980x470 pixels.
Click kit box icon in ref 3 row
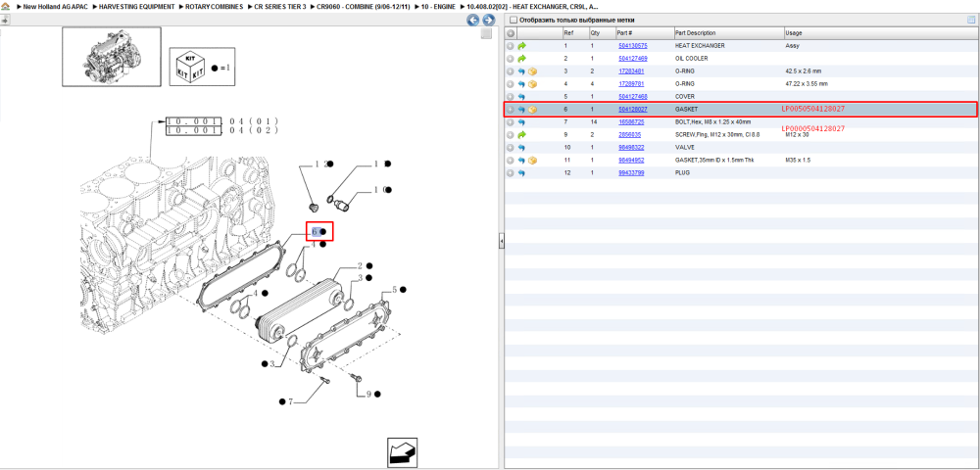[532, 71]
